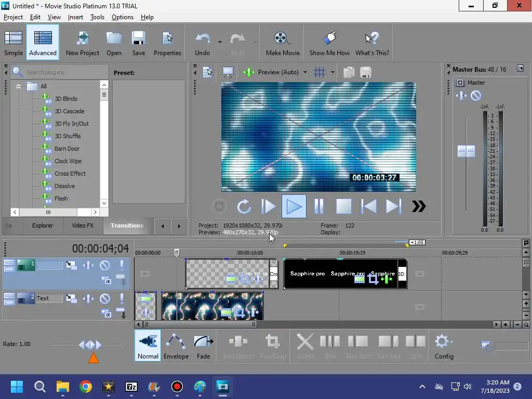Open File Explorer from the taskbar

pyautogui.click(x=63, y=387)
